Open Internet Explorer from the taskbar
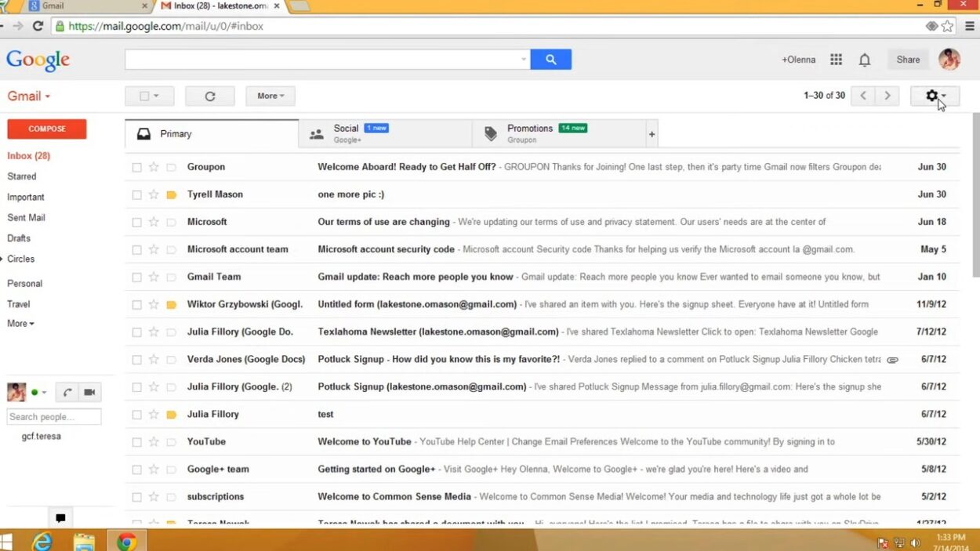The image size is (980, 551). point(42,541)
